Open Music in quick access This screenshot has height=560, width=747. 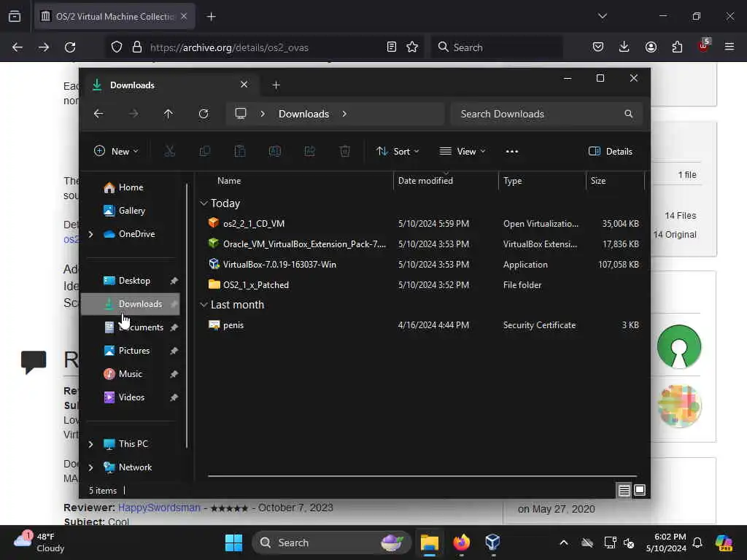131,374
